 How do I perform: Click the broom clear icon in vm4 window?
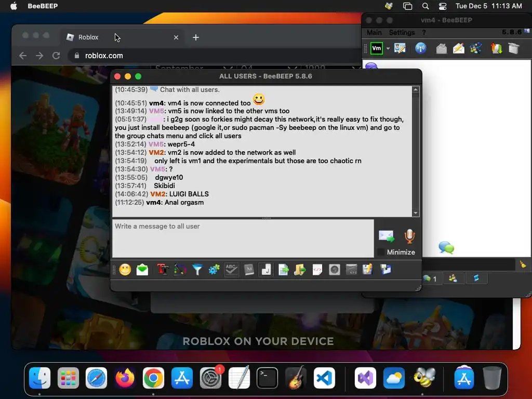pos(523,263)
